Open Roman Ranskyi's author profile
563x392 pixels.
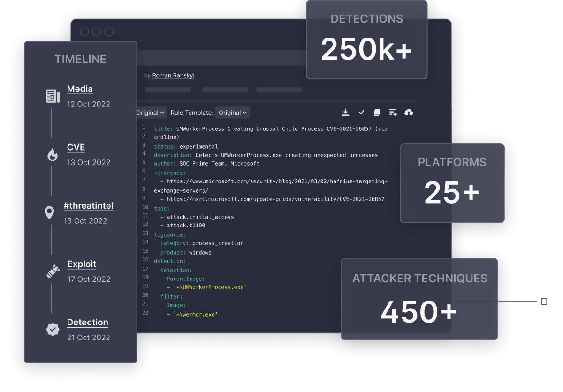point(173,75)
